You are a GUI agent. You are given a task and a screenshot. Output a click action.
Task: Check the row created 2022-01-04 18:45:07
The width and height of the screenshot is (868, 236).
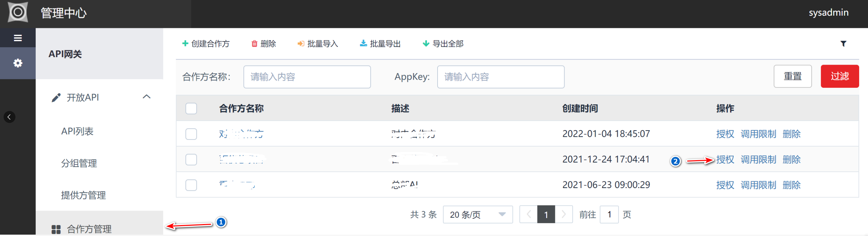tap(191, 134)
